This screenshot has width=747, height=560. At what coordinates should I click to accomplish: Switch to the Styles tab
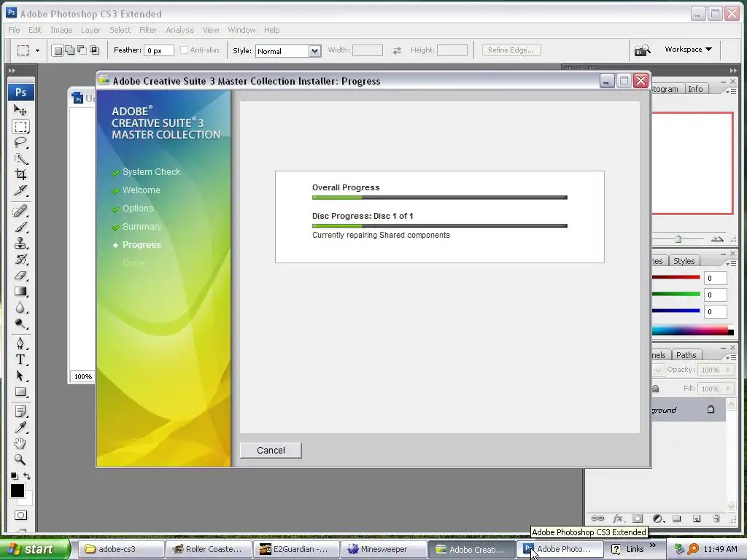(684, 261)
